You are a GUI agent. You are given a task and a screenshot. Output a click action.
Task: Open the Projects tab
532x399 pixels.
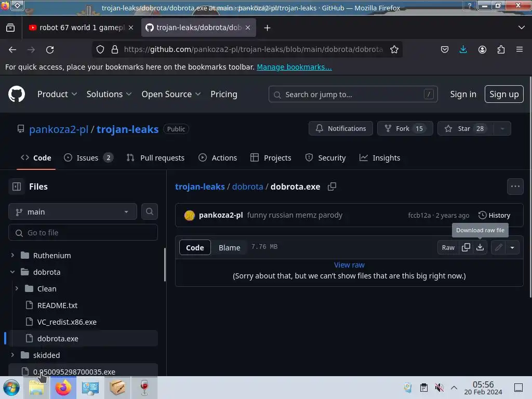[x=271, y=158]
